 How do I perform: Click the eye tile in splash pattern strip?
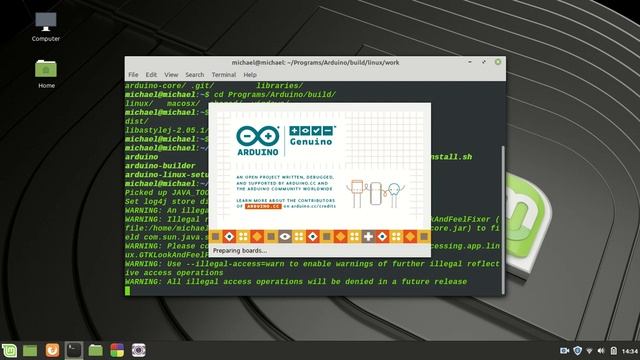click(285, 236)
